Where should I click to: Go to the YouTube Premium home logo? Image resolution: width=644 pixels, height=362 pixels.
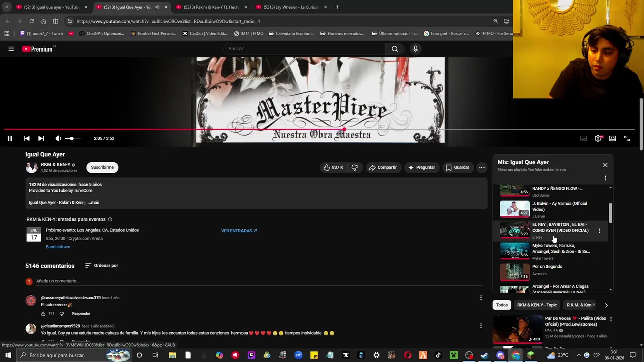pos(38,49)
